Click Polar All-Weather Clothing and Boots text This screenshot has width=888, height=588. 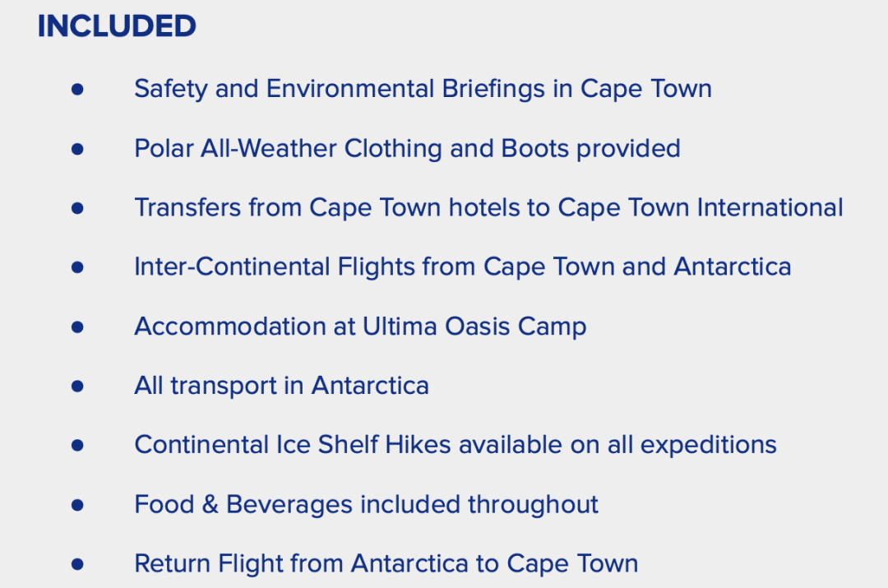pos(407,148)
